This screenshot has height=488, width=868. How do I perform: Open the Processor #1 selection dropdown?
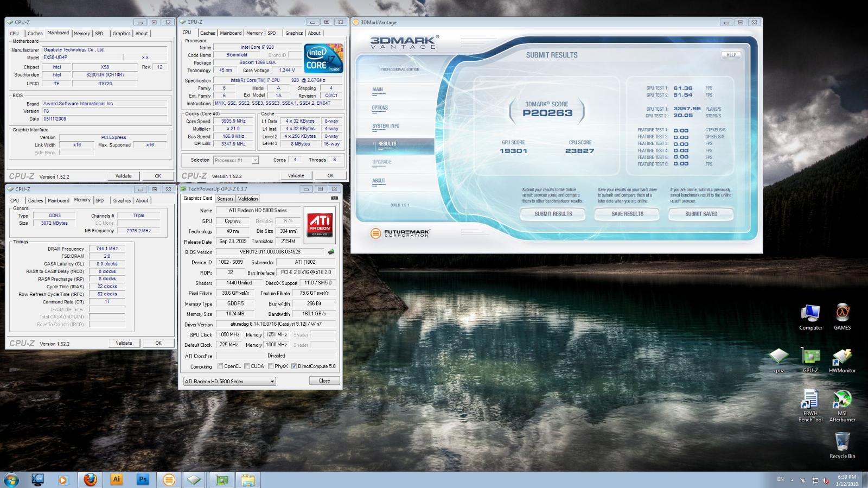[x=236, y=160]
